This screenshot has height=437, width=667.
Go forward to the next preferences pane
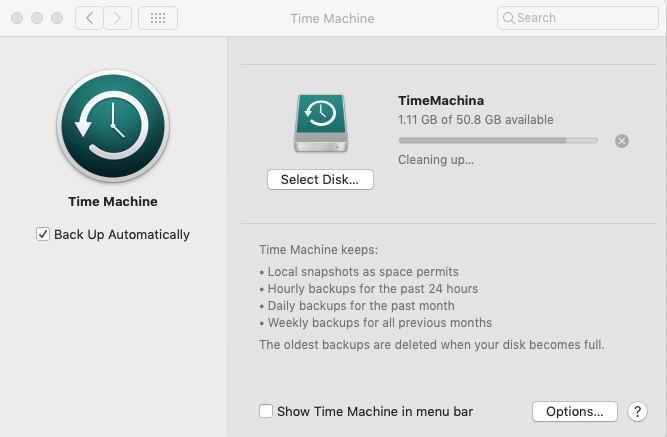tap(117, 18)
